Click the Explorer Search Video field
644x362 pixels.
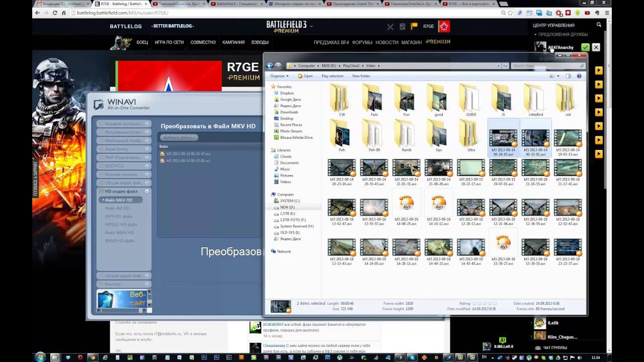tap(548, 65)
